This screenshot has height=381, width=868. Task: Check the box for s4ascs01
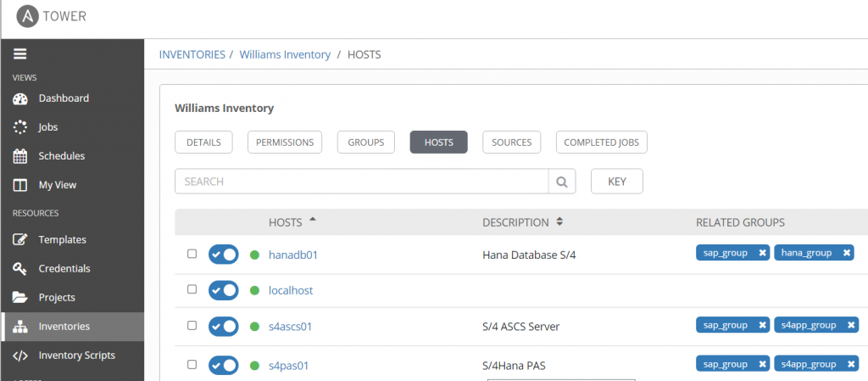coord(192,325)
